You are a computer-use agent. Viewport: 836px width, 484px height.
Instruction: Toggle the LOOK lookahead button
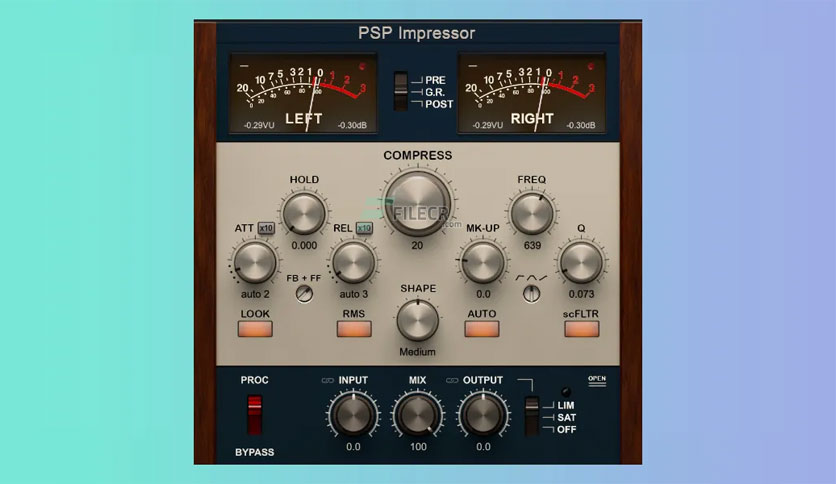coord(255,329)
